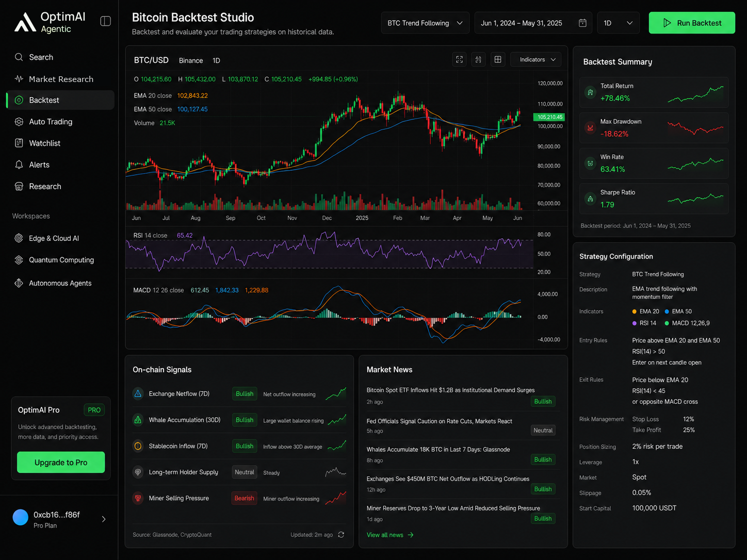Open the Watchlist page
This screenshot has height=560, width=747.
coord(60,143)
